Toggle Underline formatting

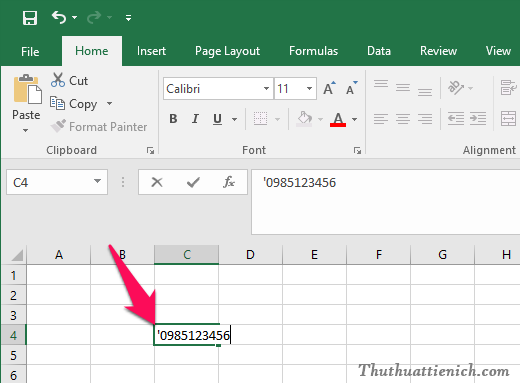pyautogui.click(x=217, y=119)
